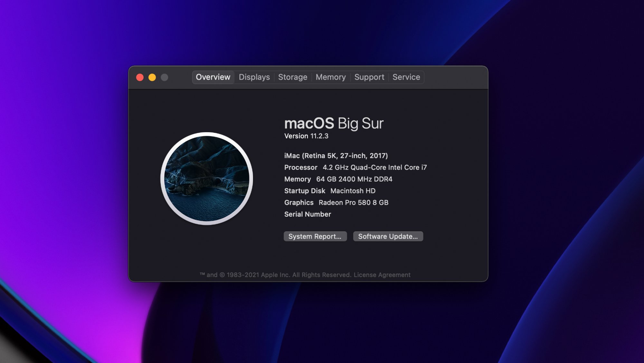644x363 pixels.
Task: Click the disabled gray zoom button
Action: click(164, 77)
